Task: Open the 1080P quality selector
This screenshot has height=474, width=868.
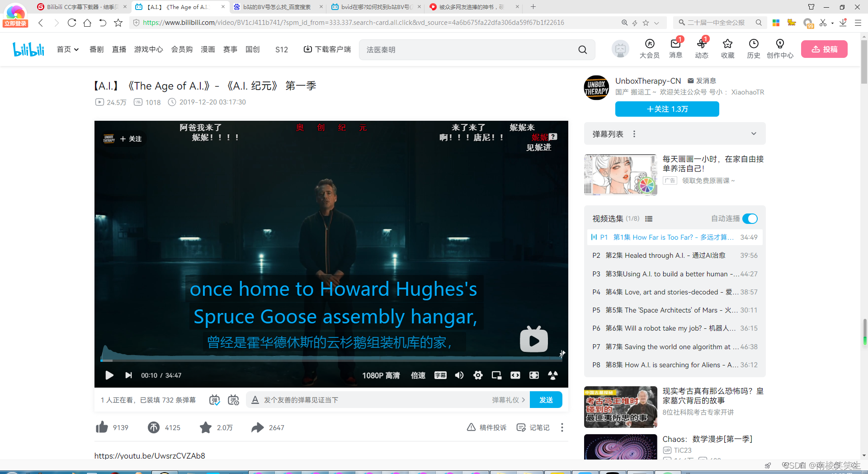Action: click(x=381, y=375)
